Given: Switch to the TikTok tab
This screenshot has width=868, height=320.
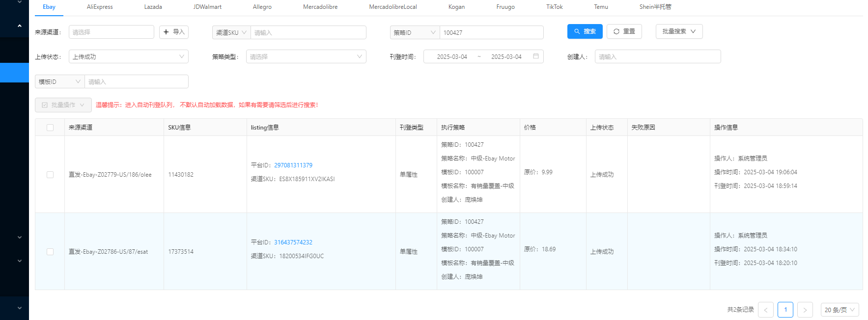Looking at the screenshot, I should click(555, 7).
